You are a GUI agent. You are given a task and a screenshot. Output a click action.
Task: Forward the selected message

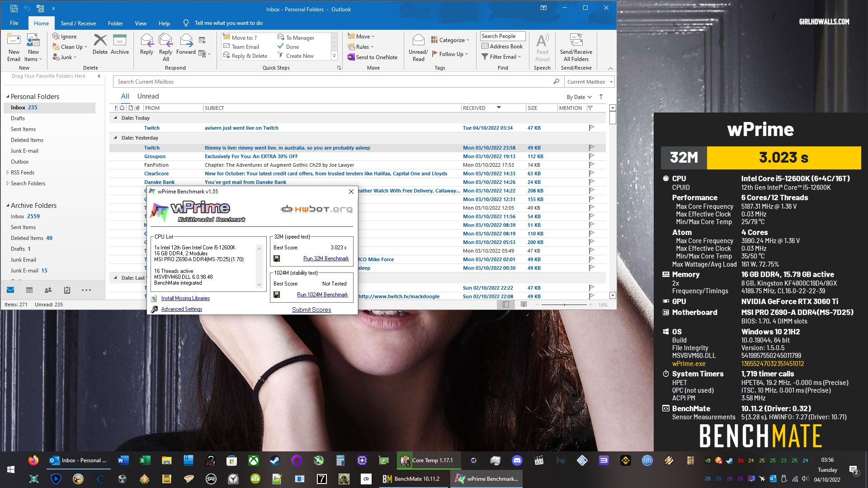[186, 44]
